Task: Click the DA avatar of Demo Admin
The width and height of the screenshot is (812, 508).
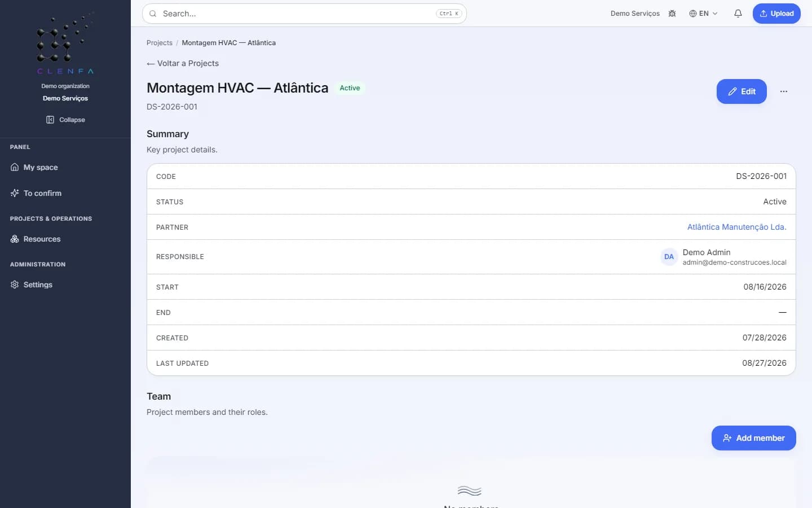Action: point(669,257)
